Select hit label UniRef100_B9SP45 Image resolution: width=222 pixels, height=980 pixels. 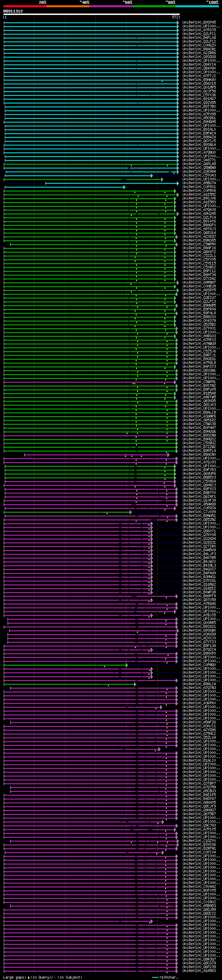(199, 23)
